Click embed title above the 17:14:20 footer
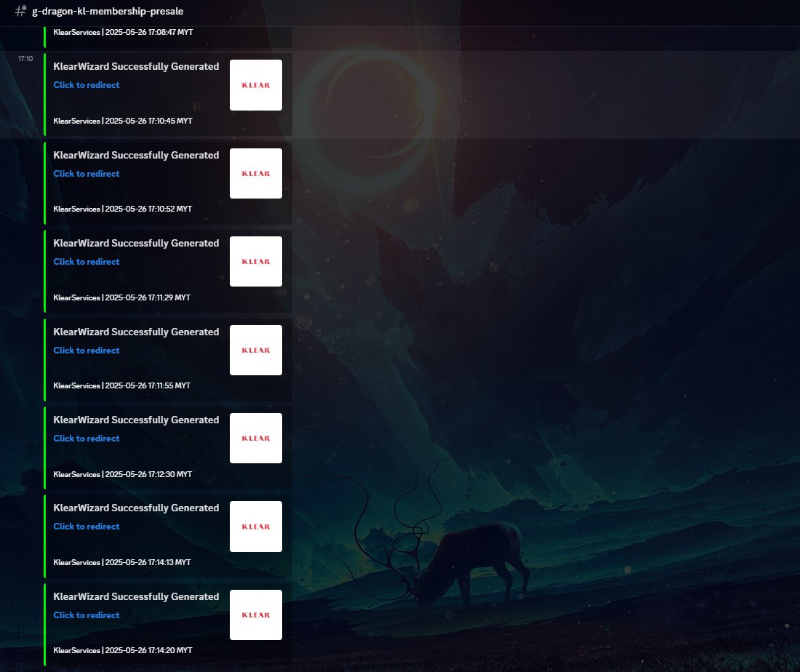 pyautogui.click(x=136, y=596)
